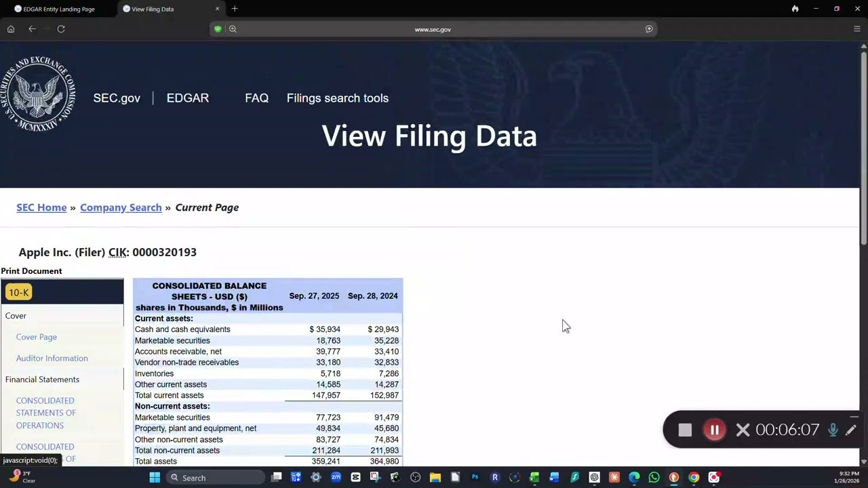Screen dimensions: 868x488
Task: Open the FAQ menu item
Action: click(257, 98)
